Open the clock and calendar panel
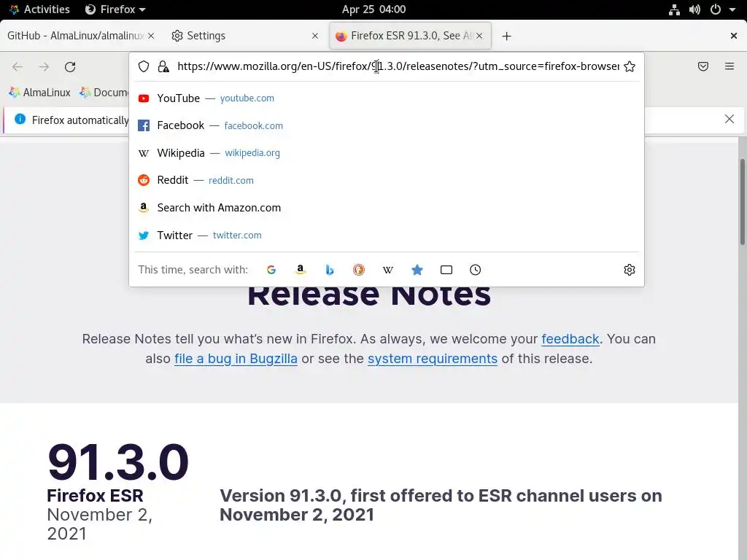This screenshot has height=560, width=747. click(x=373, y=9)
